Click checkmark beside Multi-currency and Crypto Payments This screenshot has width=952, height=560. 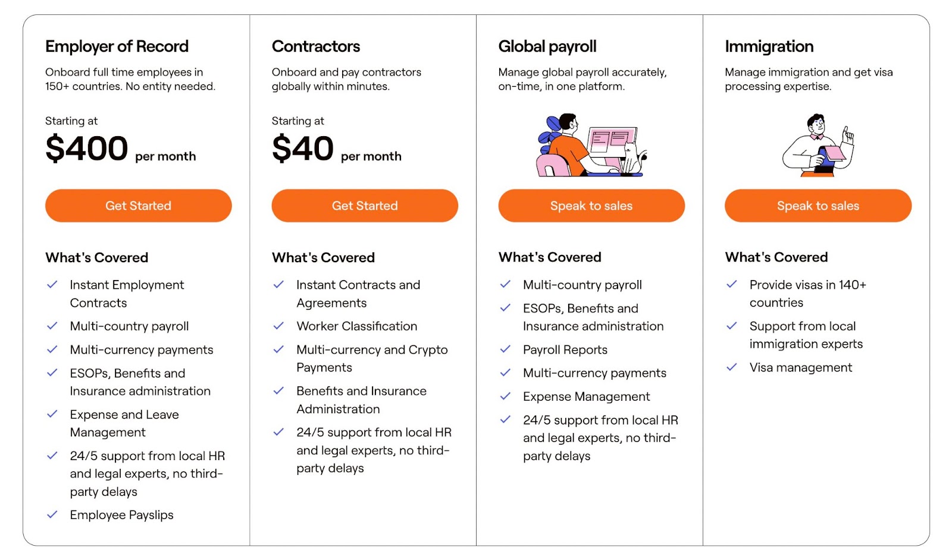tap(278, 350)
